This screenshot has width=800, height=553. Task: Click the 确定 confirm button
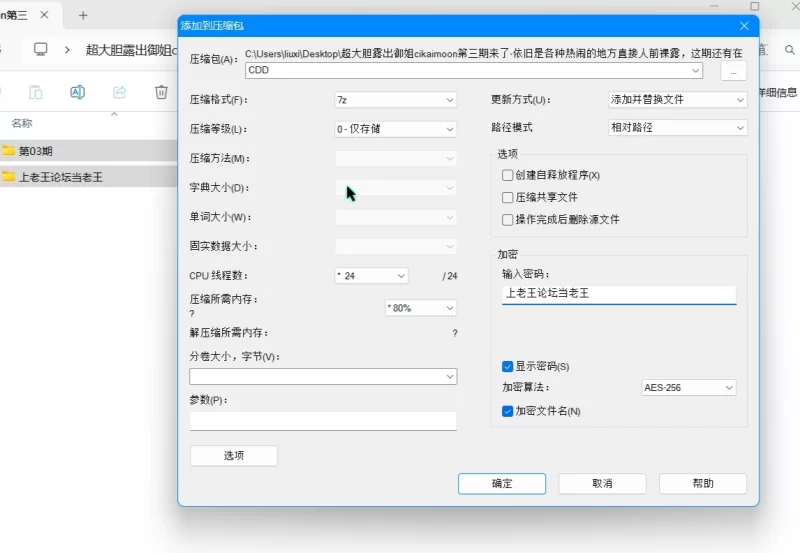point(502,484)
